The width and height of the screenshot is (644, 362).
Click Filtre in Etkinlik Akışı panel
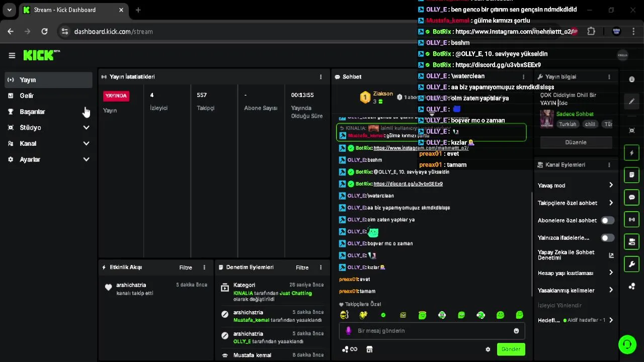click(186, 267)
